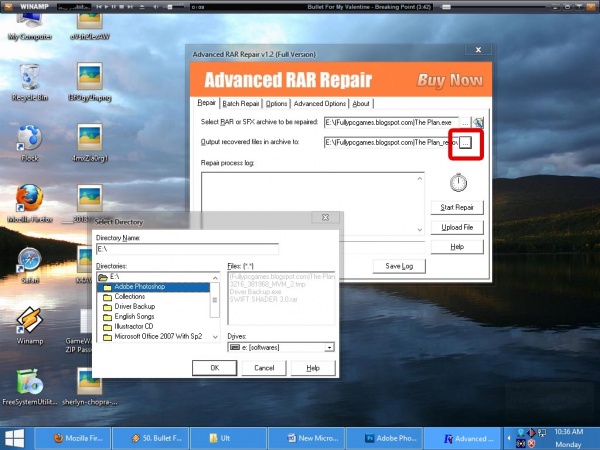This screenshot has width=600, height=450.
Task: Browse for RAR archive to repair
Action: coord(465,123)
